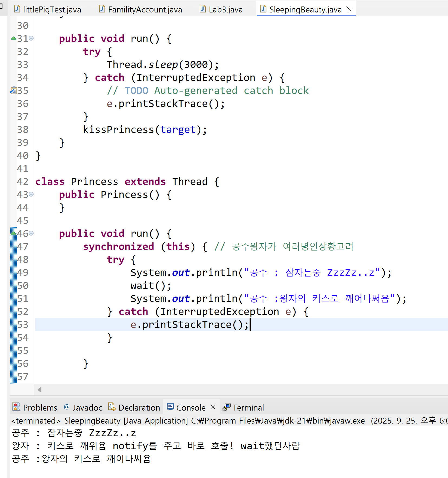Collapse the run() method at line 31

[31, 38]
